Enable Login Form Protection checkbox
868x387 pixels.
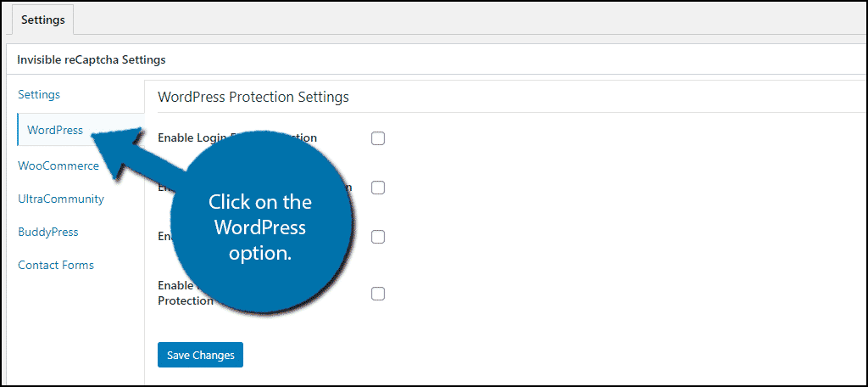(378, 138)
